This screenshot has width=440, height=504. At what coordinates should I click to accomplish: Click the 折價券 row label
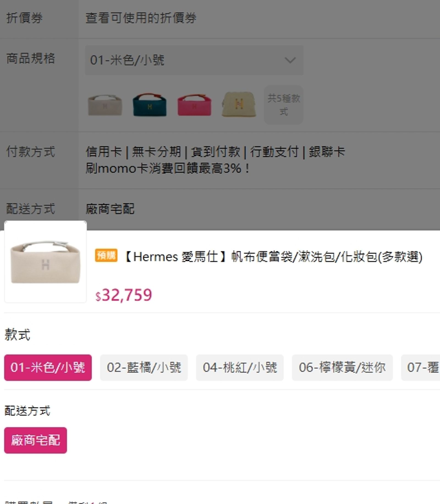click(x=24, y=18)
